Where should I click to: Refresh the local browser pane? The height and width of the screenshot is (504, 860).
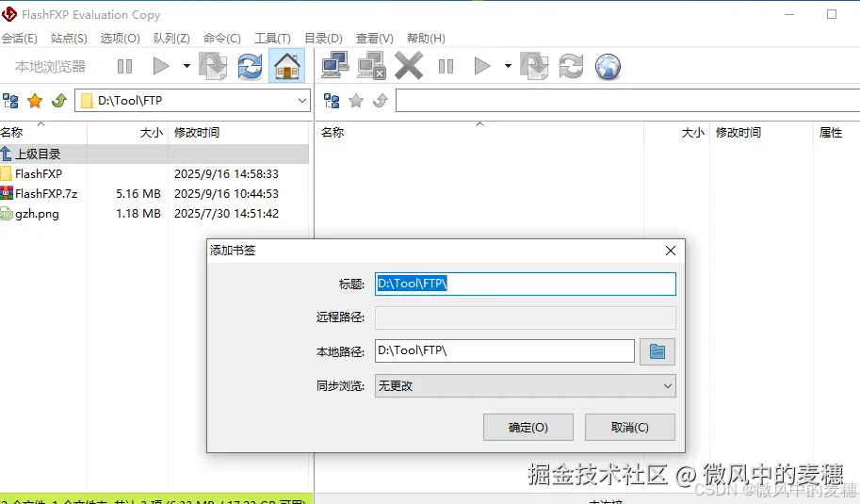(x=250, y=66)
